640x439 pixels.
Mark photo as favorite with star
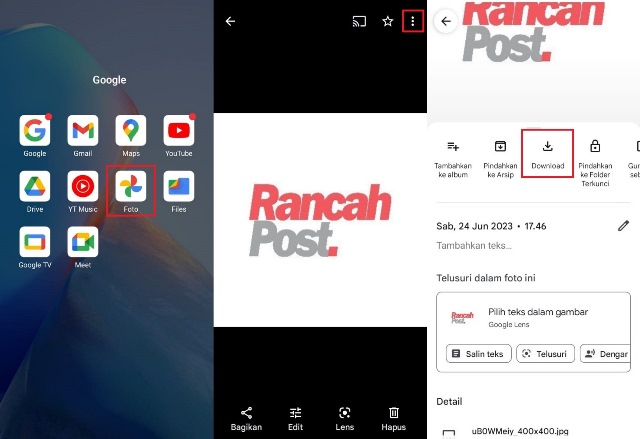[x=388, y=21]
